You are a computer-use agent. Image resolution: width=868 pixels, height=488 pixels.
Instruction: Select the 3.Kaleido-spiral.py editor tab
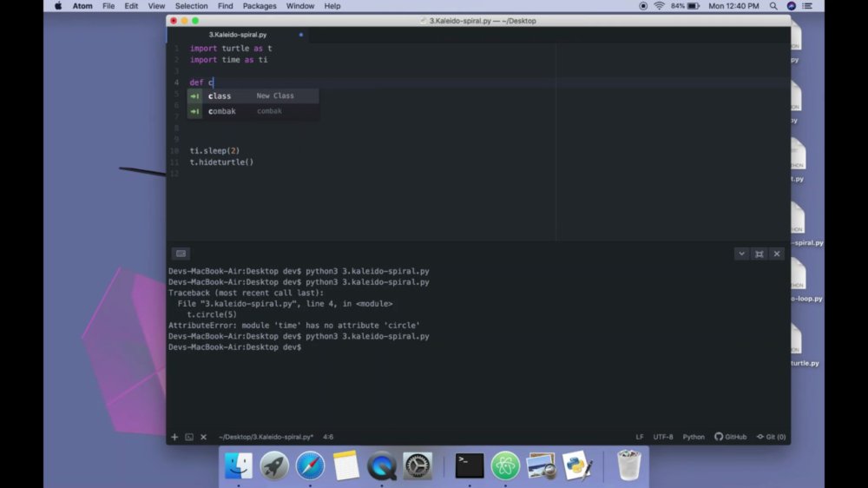pyautogui.click(x=238, y=35)
